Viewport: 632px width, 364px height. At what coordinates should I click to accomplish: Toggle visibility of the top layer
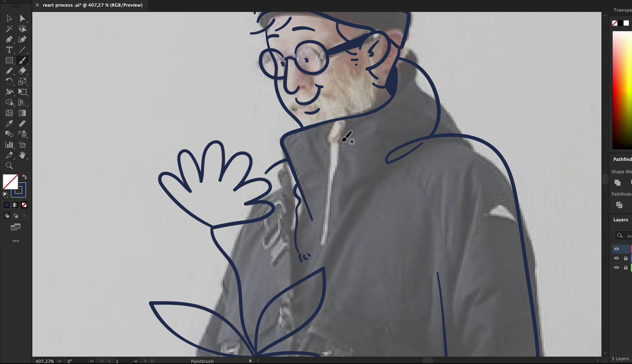(x=617, y=249)
